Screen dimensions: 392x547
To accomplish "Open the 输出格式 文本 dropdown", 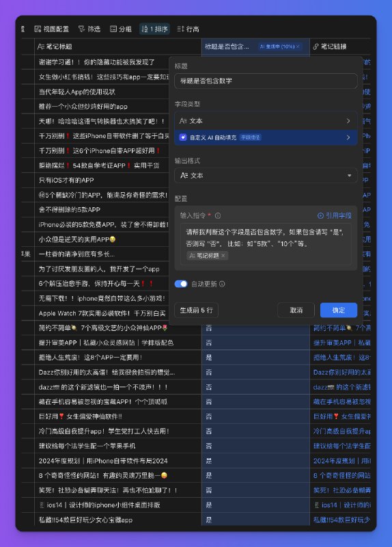I will [x=266, y=176].
